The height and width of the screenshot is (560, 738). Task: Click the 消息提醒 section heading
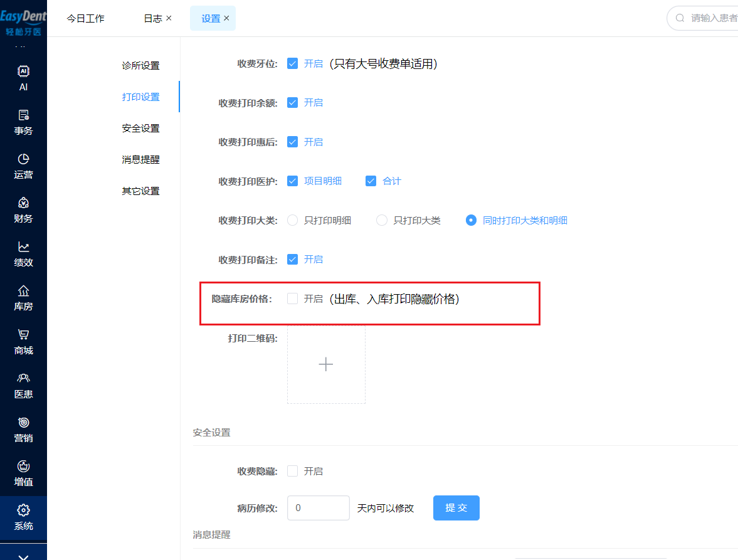211,534
